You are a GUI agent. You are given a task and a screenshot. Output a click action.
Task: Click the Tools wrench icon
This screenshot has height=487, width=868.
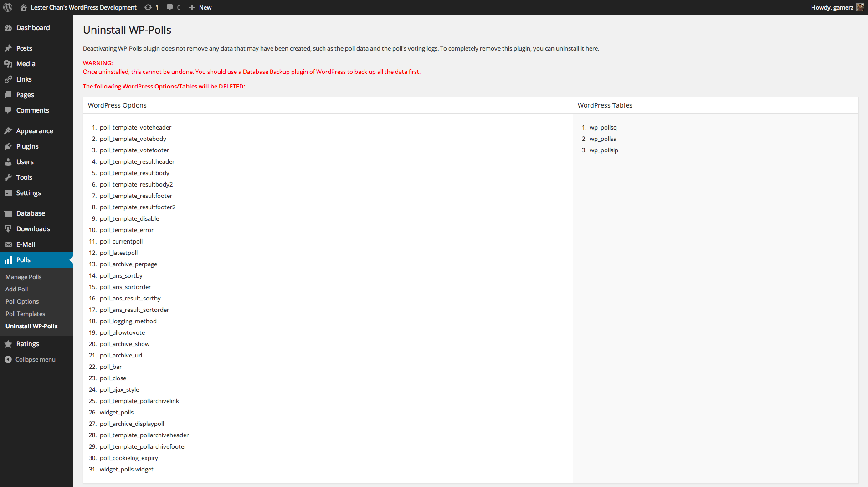pyautogui.click(x=8, y=177)
